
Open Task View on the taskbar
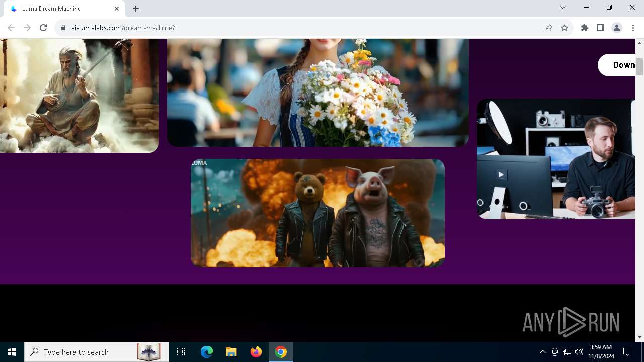pos(181,352)
